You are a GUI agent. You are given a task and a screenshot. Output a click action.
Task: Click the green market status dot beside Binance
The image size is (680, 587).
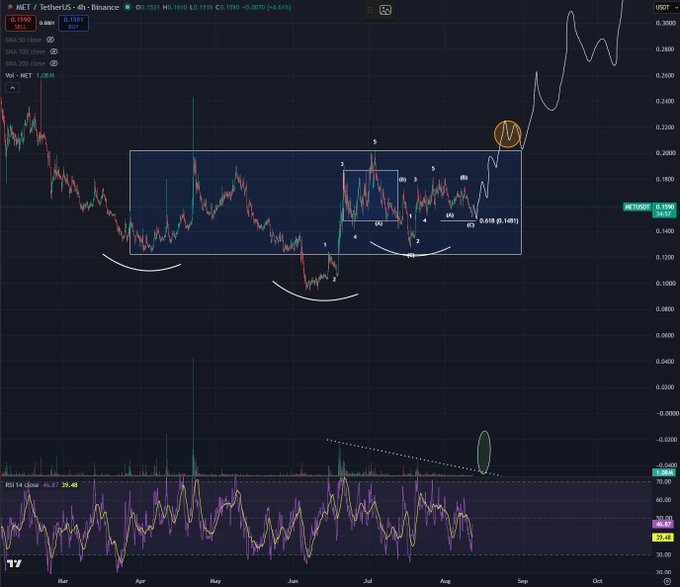pyautogui.click(x=127, y=7)
